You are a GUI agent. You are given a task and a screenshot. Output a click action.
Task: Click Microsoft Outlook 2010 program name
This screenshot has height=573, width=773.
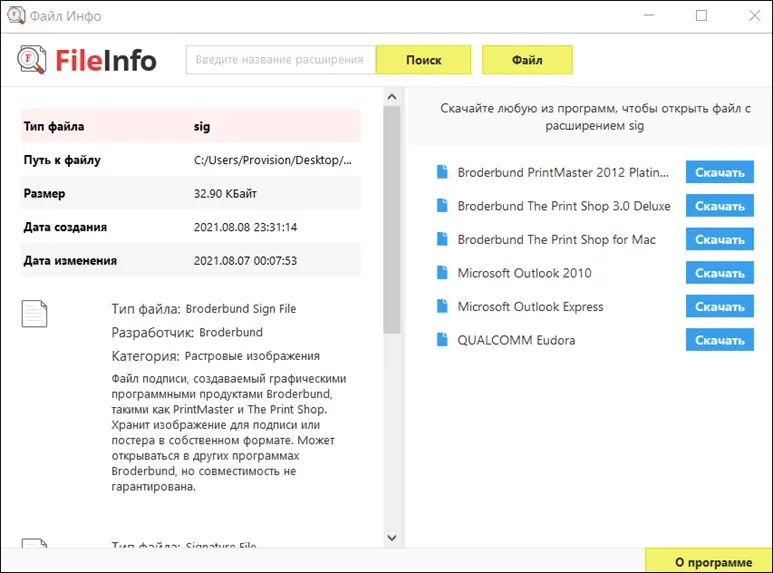click(x=525, y=273)
